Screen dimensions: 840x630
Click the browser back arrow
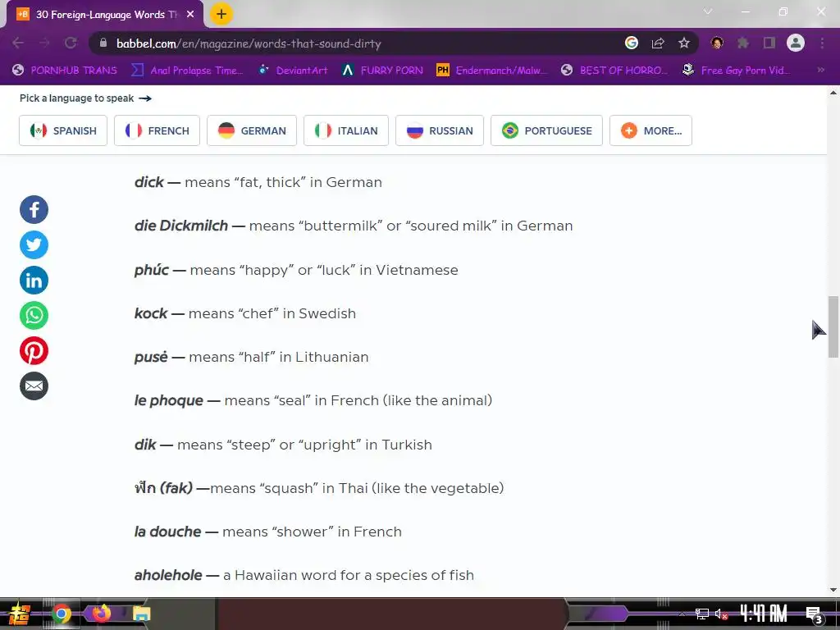coord(18,43)
